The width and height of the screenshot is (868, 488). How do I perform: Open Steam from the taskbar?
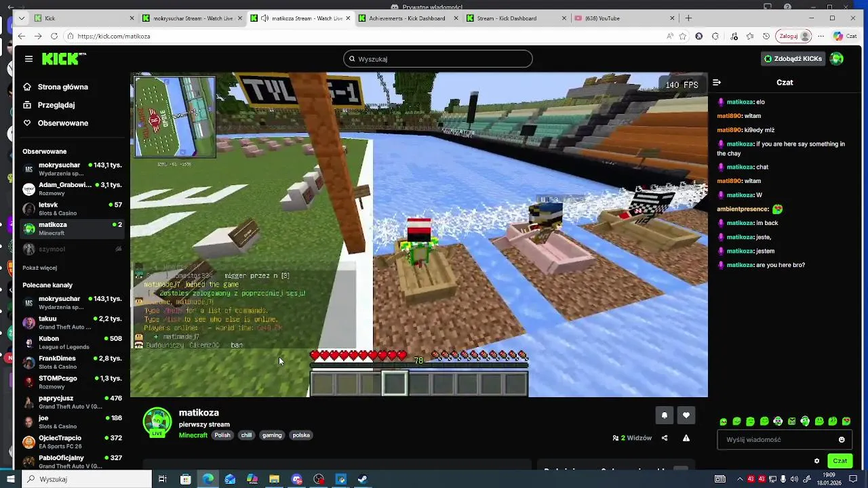tap(363, 479)
